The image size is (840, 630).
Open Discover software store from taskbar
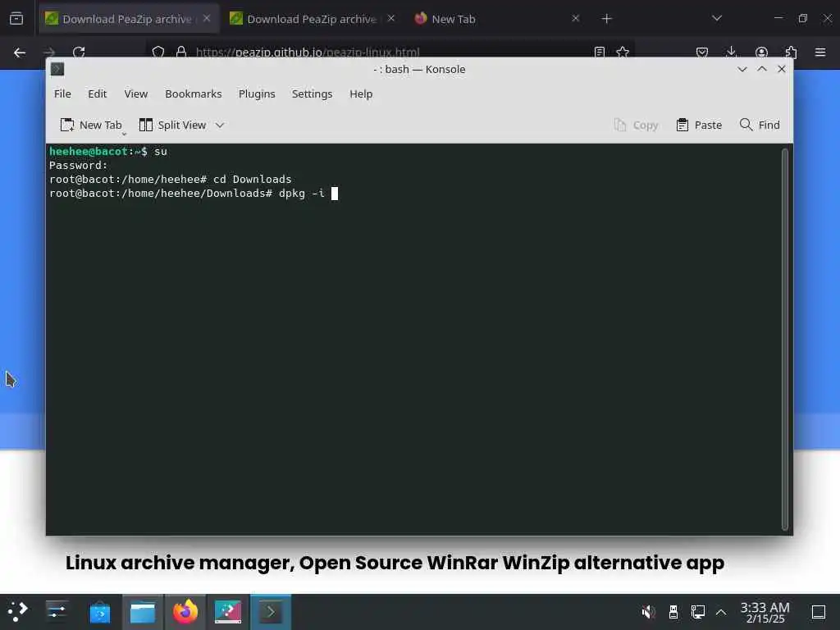(99, 612)
